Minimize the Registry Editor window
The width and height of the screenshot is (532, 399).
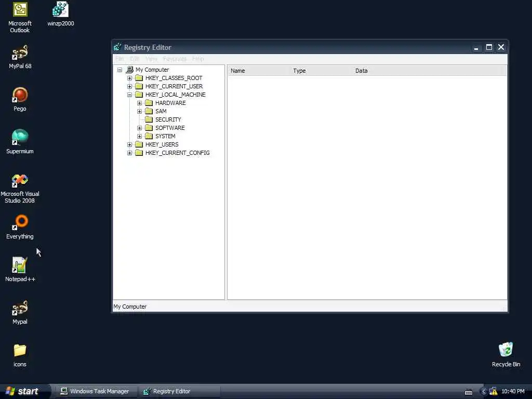[x=476, y=47]
